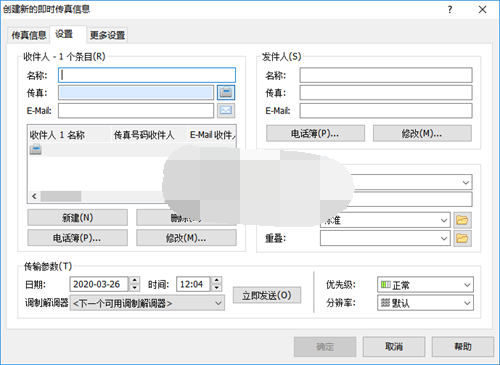Click the 取消 button
This screenshot has height=365, width=500.
pyautogui.click(x=394, y=347)
